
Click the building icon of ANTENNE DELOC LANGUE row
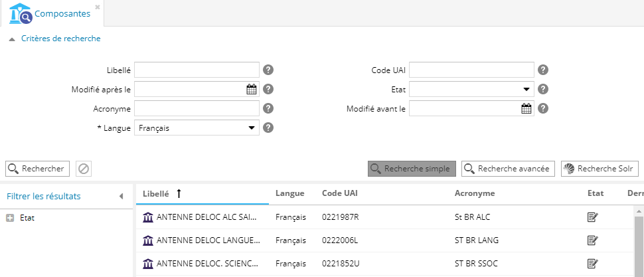point(147,240)
